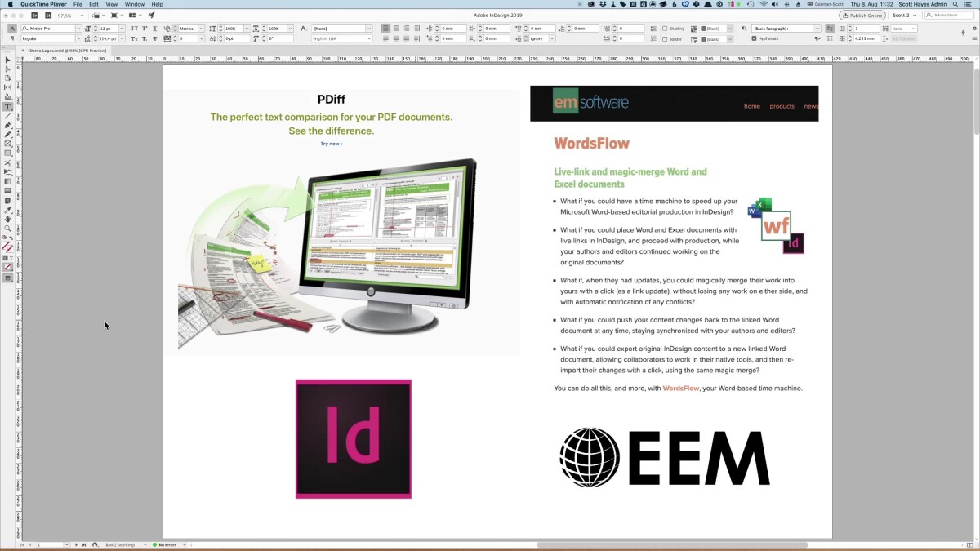Open the Metrics kerning dropdown

(203, 29)
